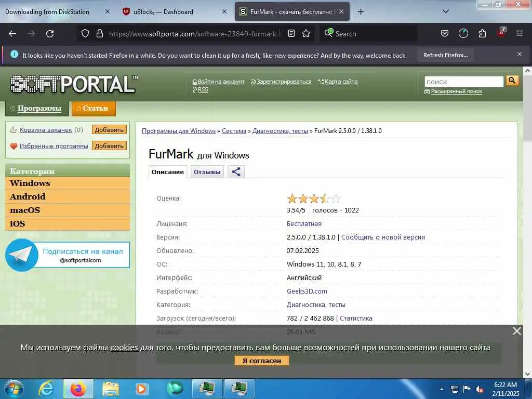Select the Описание tab
The image size is (532, 399).
(168, 171)
